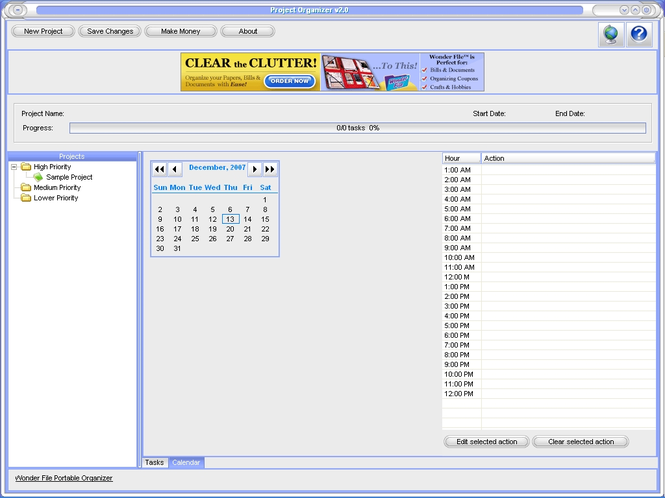Click the Save Changes button
This screenshot has width=665, height=498.
(x=110, y=31)
